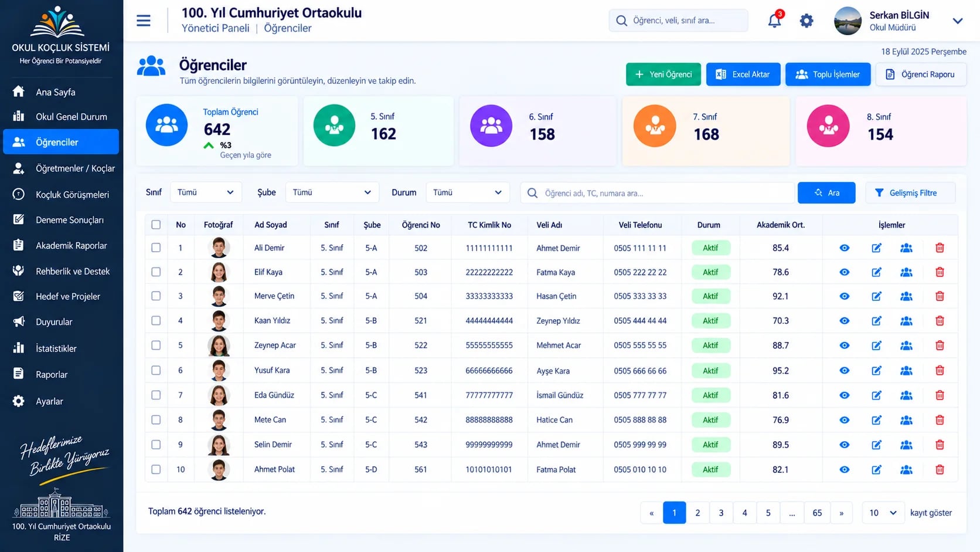View Eda Gündüz's details eye icon
Image resolution: width=980 pixels, height=552 pixels.
(844, 395)
